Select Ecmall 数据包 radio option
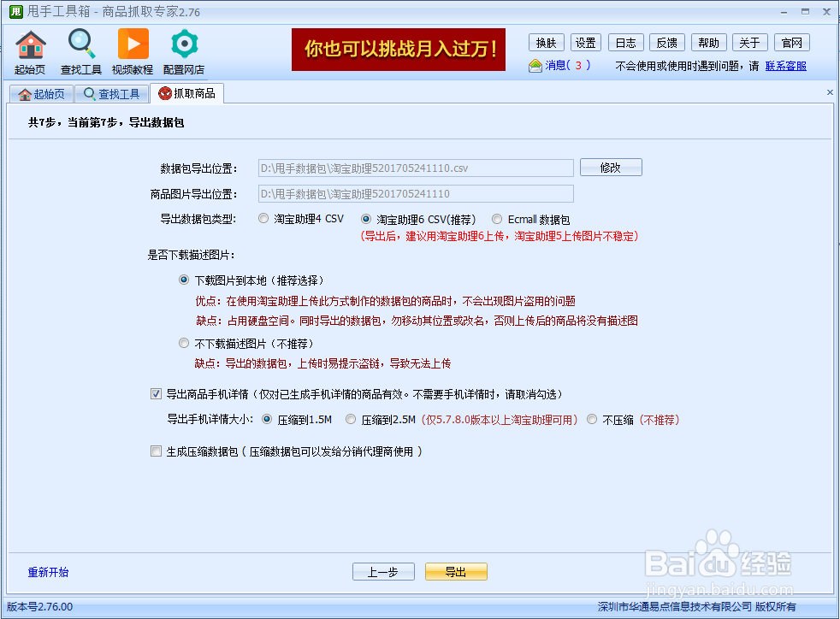This screenshot has width=840, height=619. (497, 219)
